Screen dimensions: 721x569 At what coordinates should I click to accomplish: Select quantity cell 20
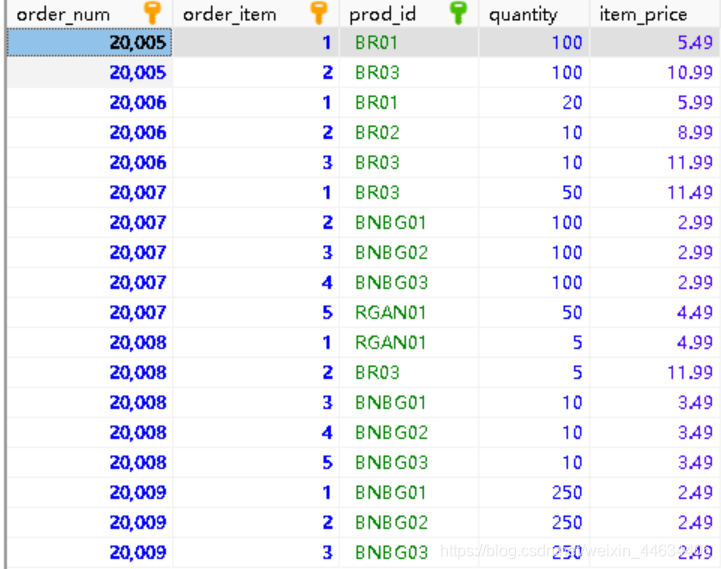click(534, 102)
